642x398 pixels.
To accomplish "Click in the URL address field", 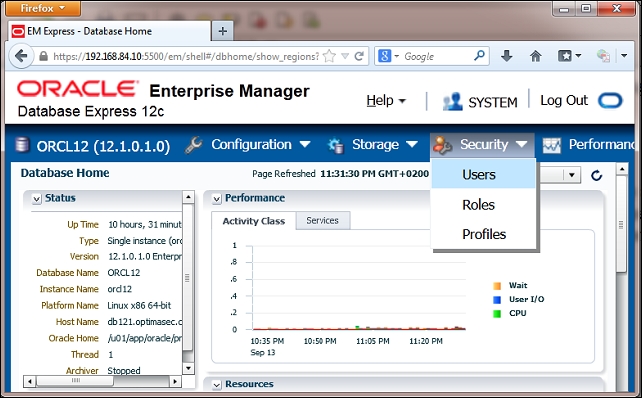I will (x=186, y=56).
